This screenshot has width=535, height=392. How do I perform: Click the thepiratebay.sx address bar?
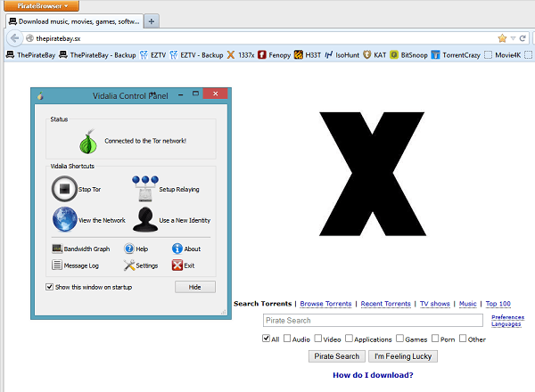[x=259, y=38]
